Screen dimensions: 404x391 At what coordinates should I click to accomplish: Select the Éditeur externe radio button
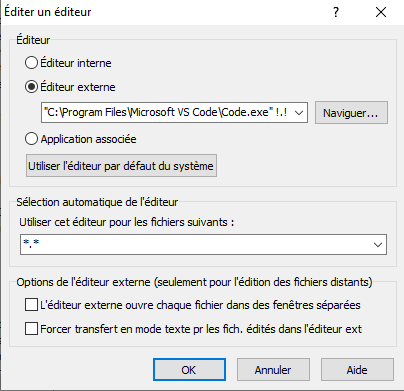pyautogui.click(x=31, y=87)
